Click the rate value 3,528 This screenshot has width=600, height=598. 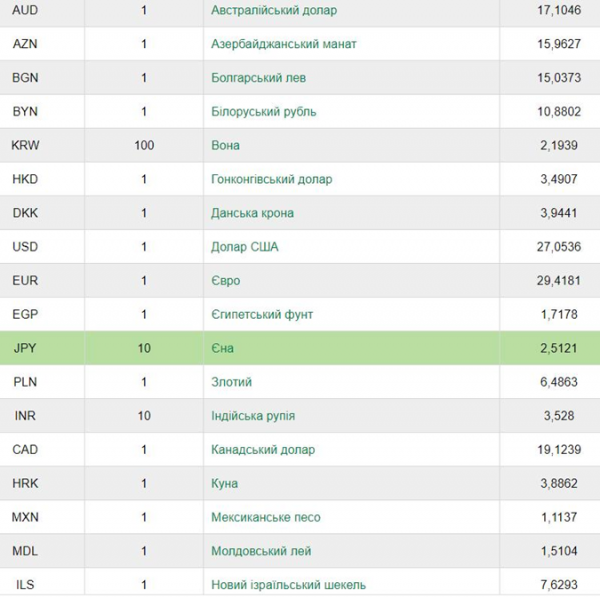coord(559,416)
